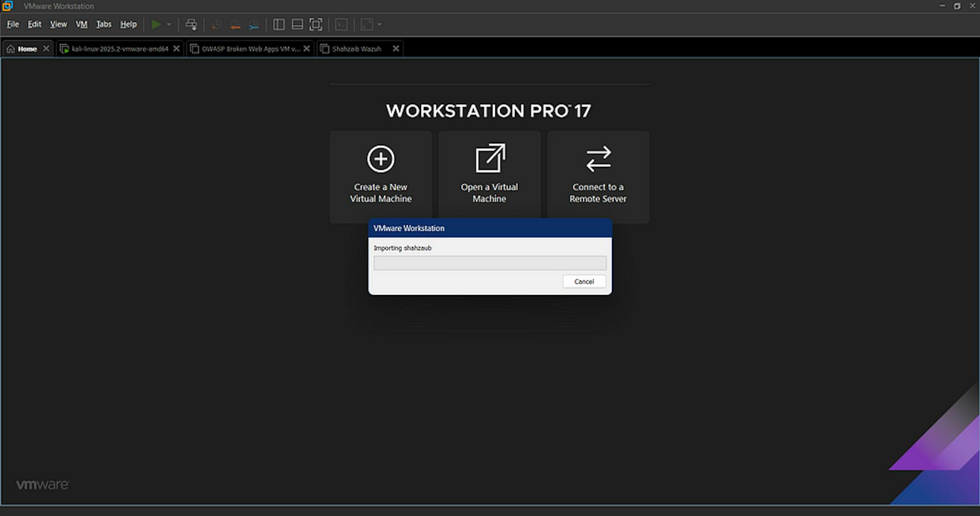The height and width of the screenshot is (516, 980).
Task: Open the Help menu
Action: (128, 24)
